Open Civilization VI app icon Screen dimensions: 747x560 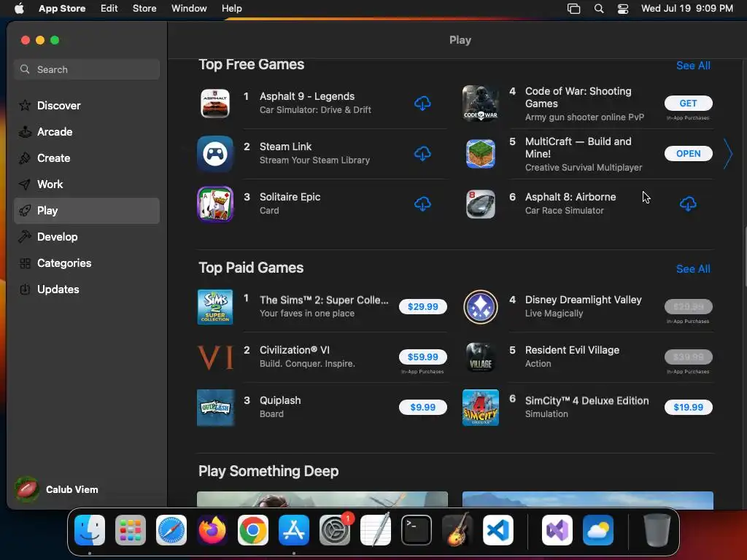click(x=215, y=357)
